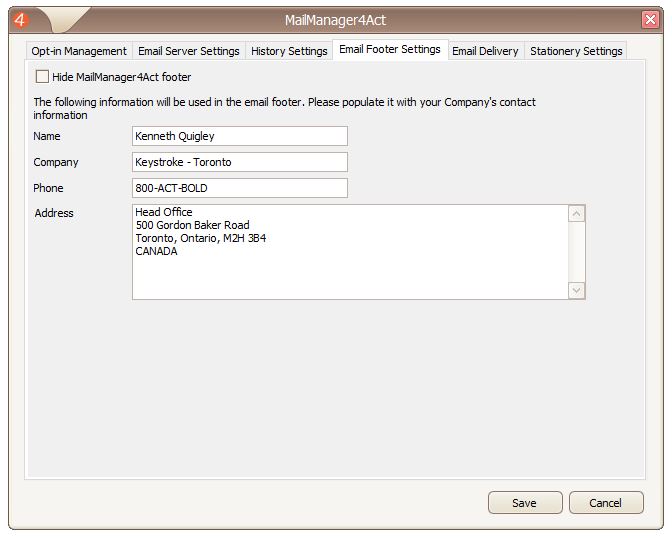Open the Email Server Settings tab

(x=189, y=51)
